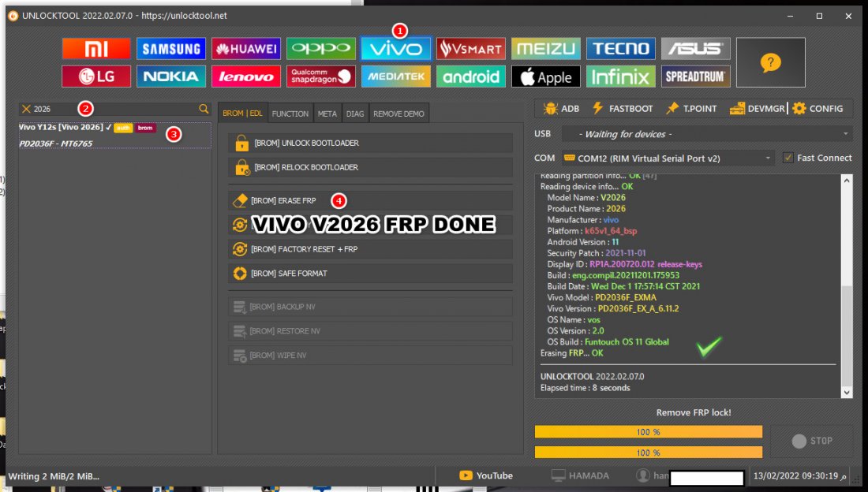Clear the model search with X icon
Viewport: 868px width, 492px height.
pyautogui.click(x=26, y=109)
